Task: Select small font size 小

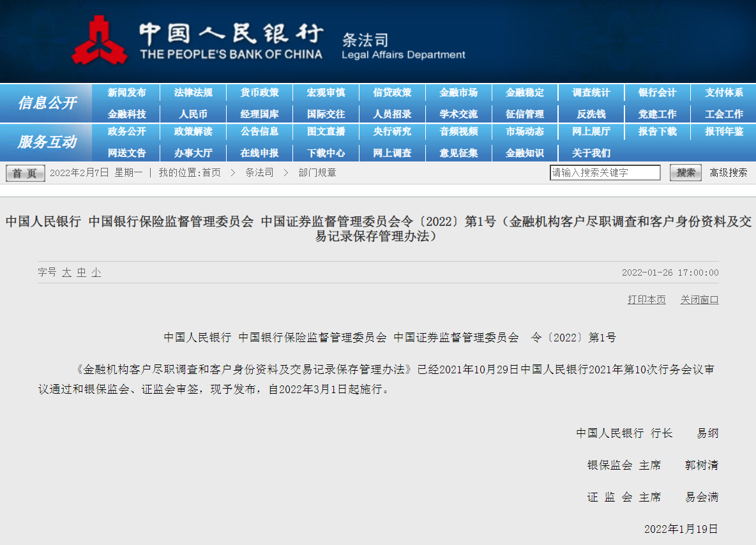Action: pyautogui.click(x=96, y=272)
